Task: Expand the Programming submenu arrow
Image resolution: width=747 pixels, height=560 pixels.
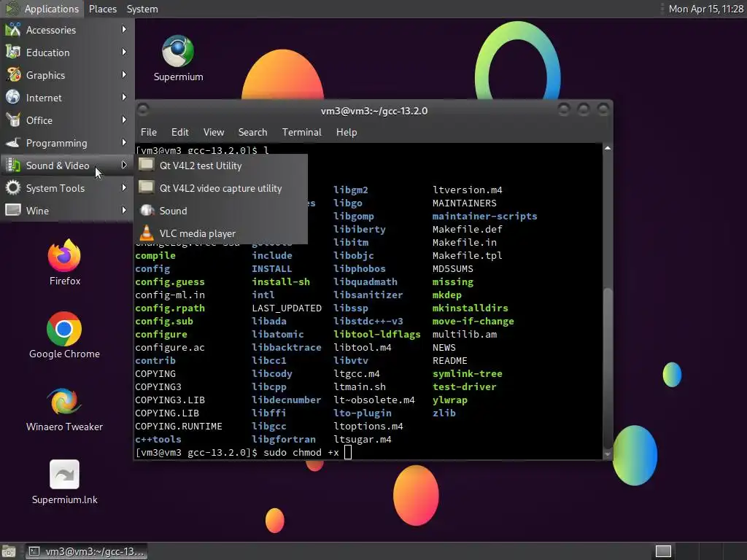Action: tap(124, 142)
